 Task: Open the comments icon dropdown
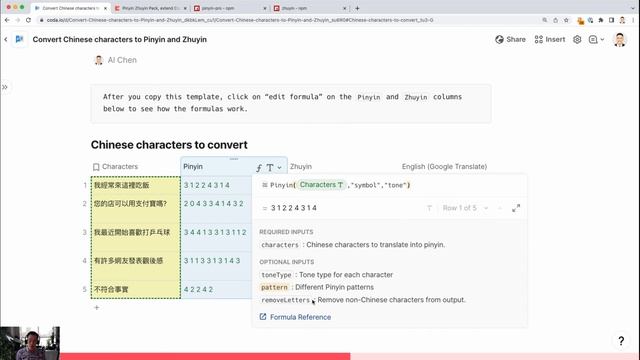click(x=596, y=40)
